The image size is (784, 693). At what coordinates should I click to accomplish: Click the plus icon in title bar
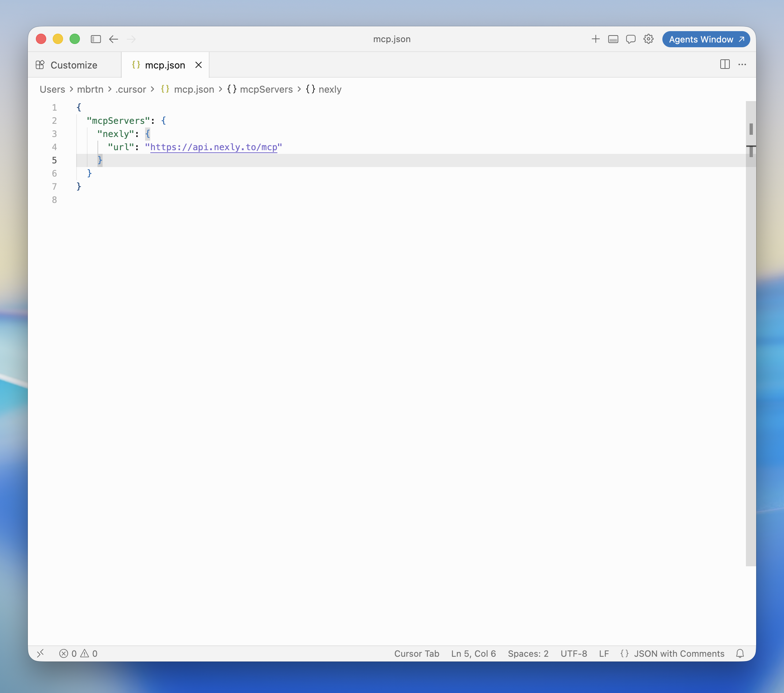pyautogui.click(x=595, y=39)
